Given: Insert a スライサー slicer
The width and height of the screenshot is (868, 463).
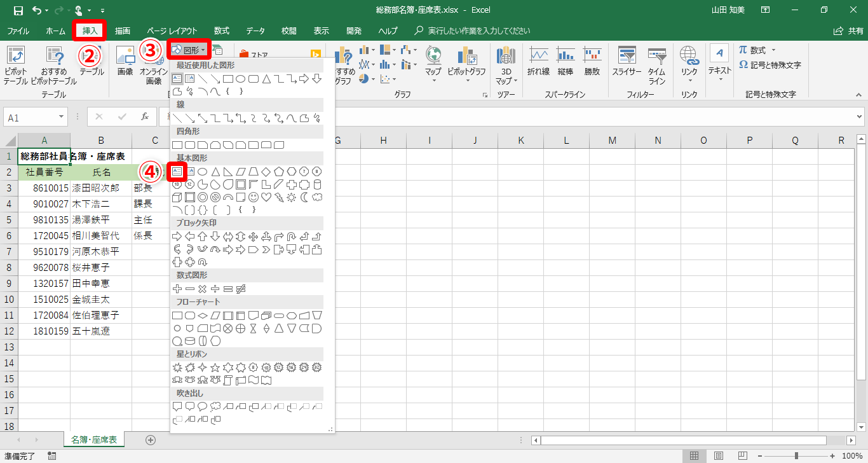Looking at the screenshot, I should (x=627, y=62).
